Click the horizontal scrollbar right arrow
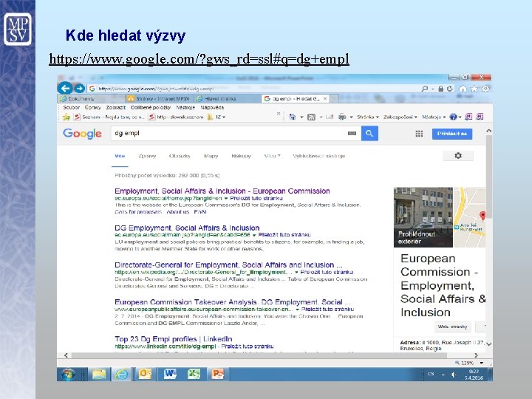Screen dimensions: 532x399 (476, 355)
